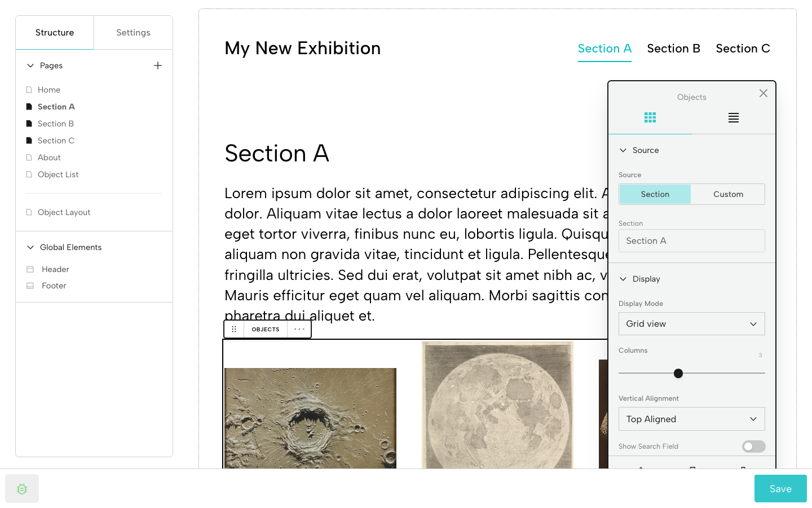Click the green bug icon button

coord(22,489)
